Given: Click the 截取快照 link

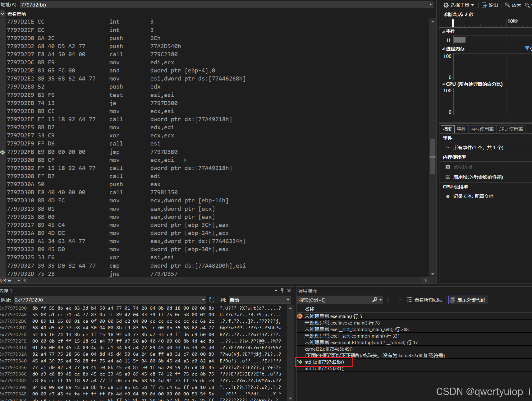Looking at the screenshot, I should (x=462, y=167).
